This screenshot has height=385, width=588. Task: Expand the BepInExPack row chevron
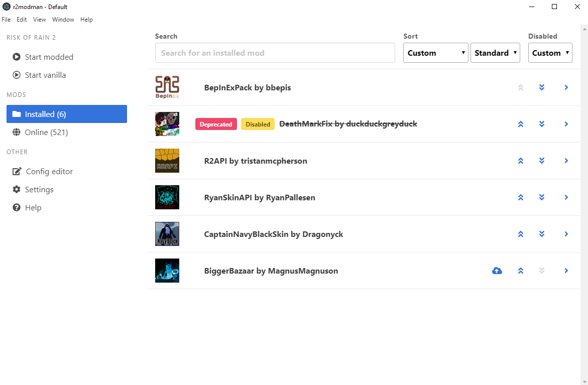pyautogui.click(x=566, y=87)
